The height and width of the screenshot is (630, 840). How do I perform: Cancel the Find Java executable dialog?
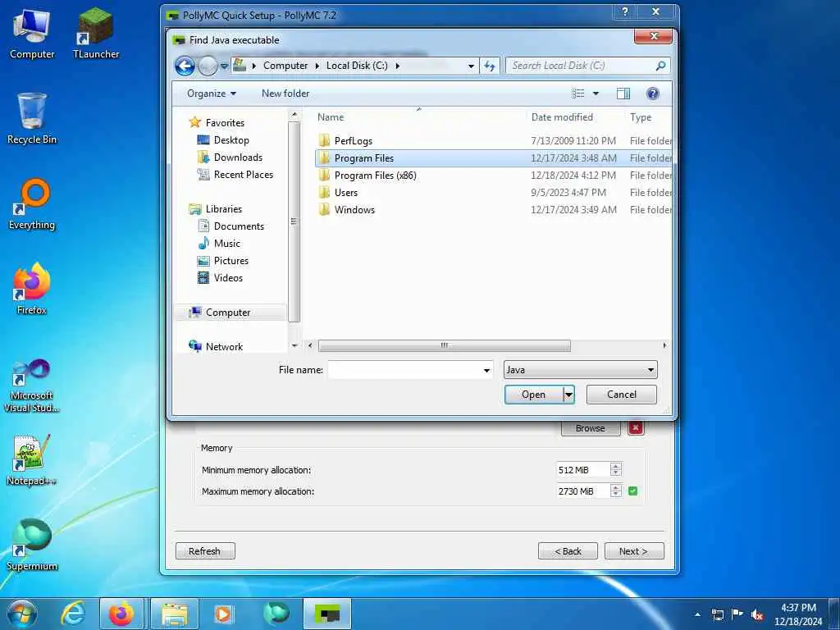[x=622, y=395]
